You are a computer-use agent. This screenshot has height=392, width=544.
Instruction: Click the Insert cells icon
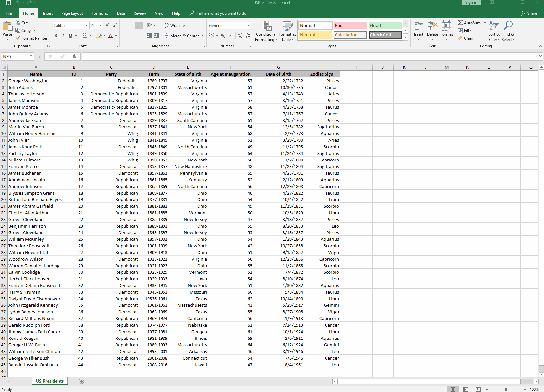(418, 26)
